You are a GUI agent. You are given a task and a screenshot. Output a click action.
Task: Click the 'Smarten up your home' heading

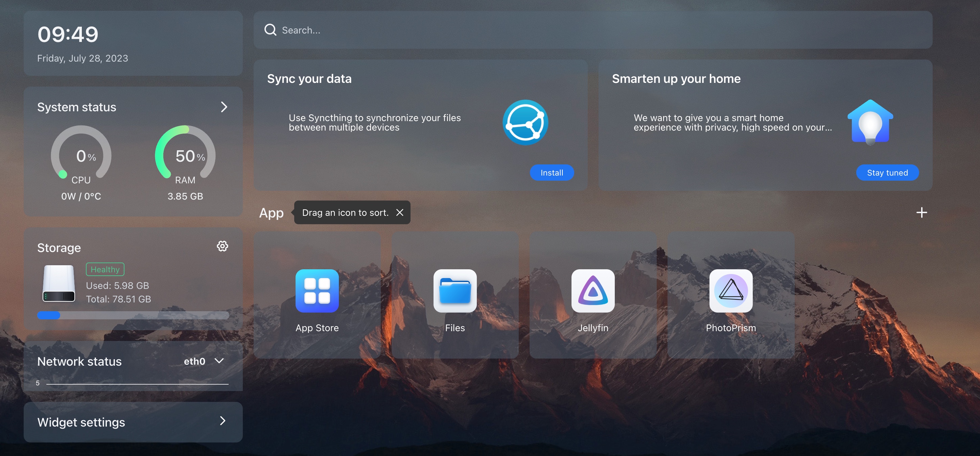point(676,79)
